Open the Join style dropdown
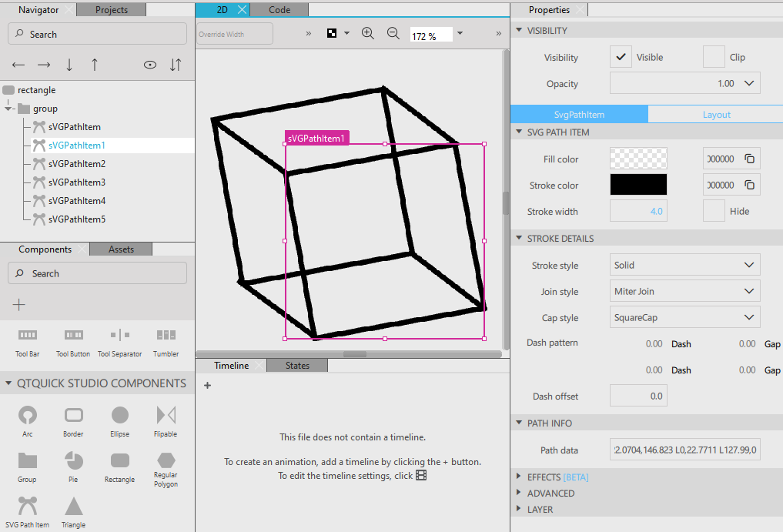 (x=684, y=292)
